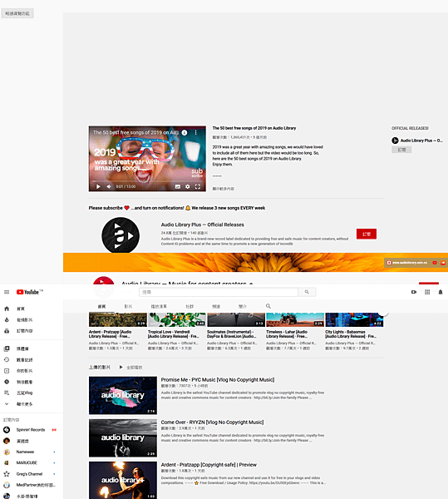Click show more under the video description
448x499 pixels.
tap(224, 189)
